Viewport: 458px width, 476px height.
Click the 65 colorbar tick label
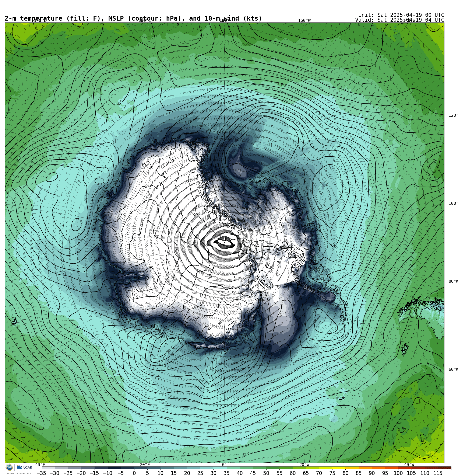(x=306, y=473)
